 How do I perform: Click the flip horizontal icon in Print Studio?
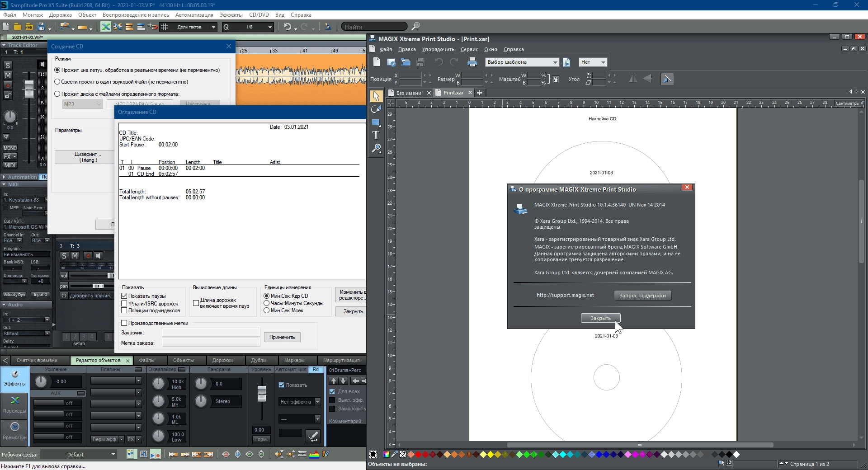[x=633, y=79]
